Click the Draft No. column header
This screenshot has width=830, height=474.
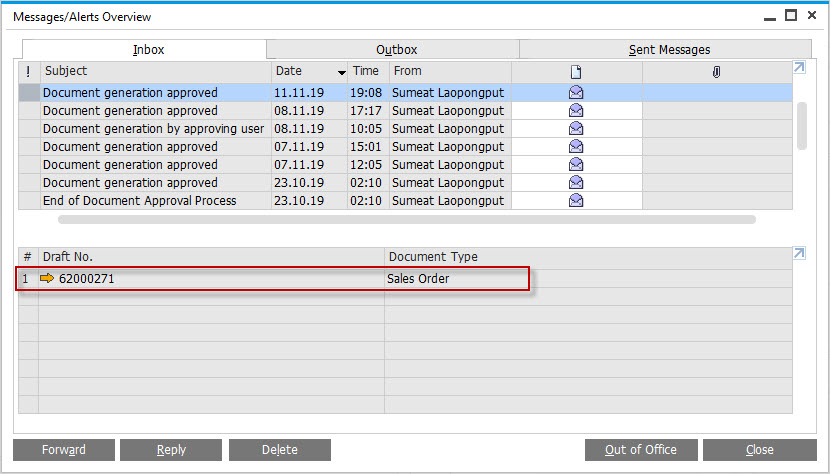tap(211, 257)
